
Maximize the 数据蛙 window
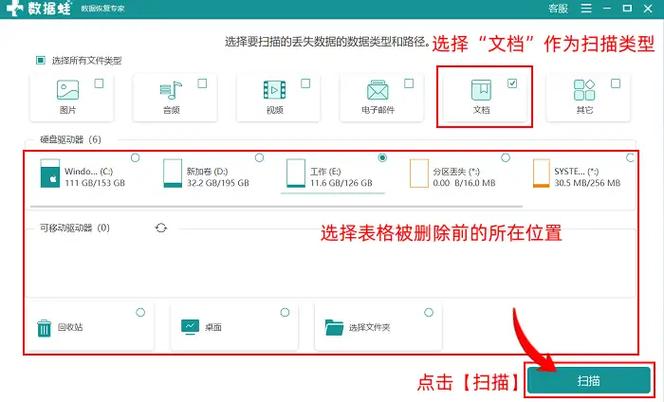(627, 8)
